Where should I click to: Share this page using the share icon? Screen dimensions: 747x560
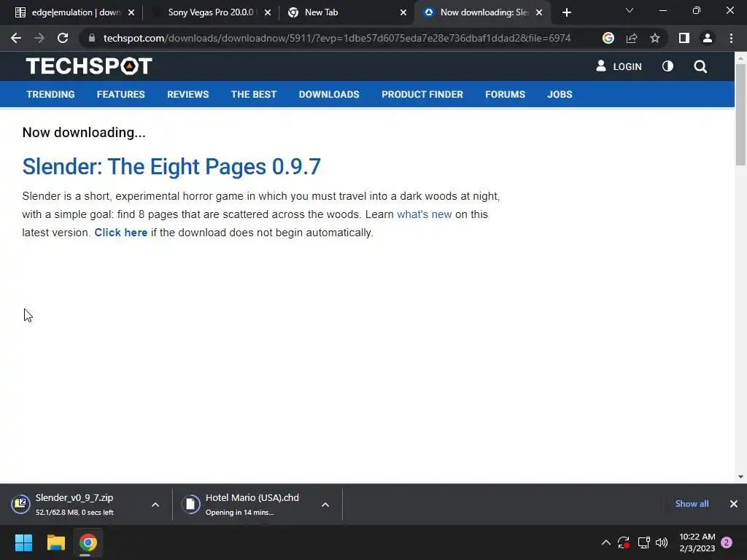point(632,38)
